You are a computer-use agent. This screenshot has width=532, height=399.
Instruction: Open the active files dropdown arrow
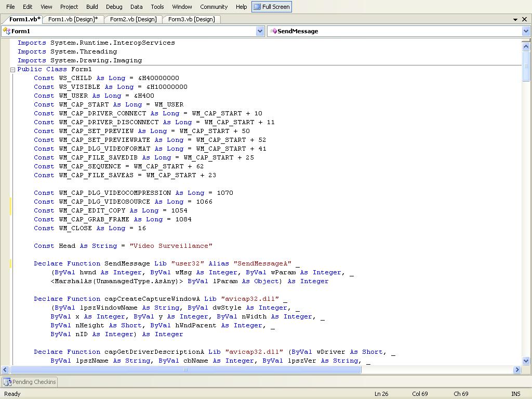(x=515, y=19)
